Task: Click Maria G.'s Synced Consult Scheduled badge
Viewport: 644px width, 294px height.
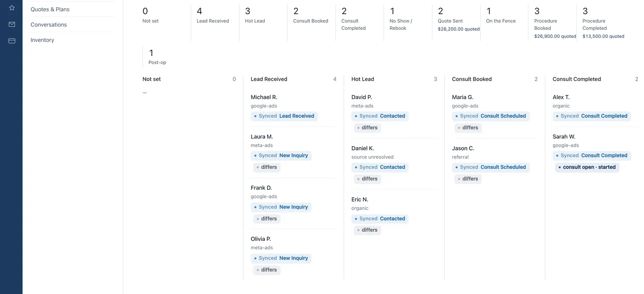Action: coord(491,116)
